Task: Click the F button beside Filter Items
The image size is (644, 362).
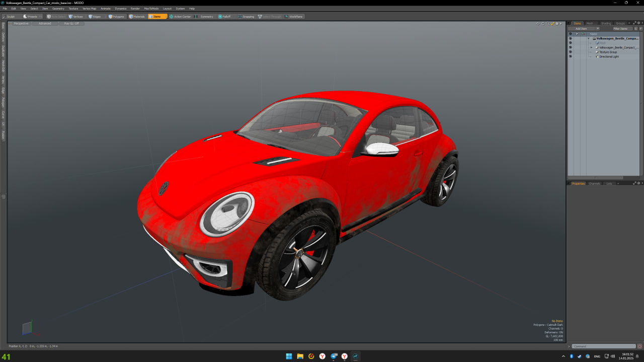Action: [x=640, y=29]
